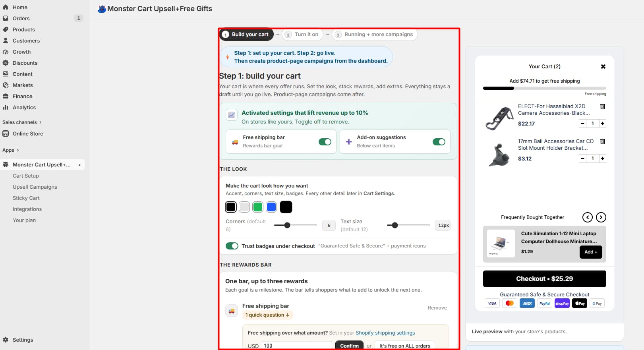
Task: Increase quantity of the Hasselblad camera accessory
Action: (x=603, y=124)
